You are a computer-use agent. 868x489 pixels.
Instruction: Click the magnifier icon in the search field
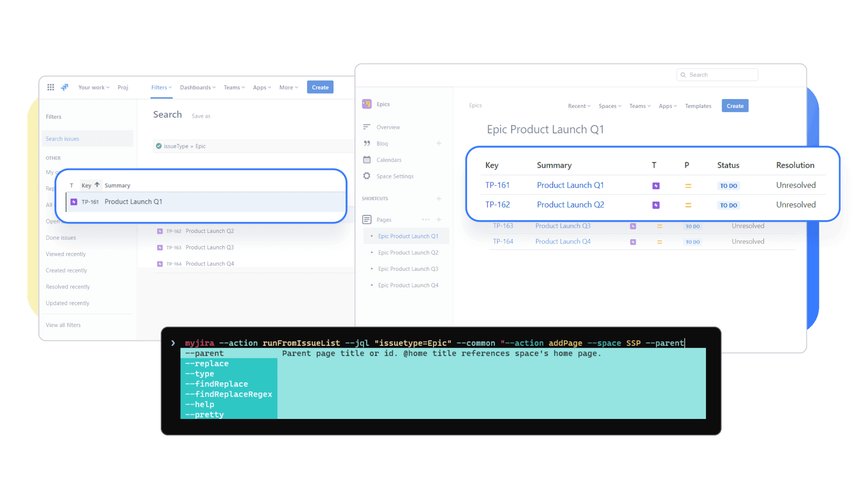683,75
